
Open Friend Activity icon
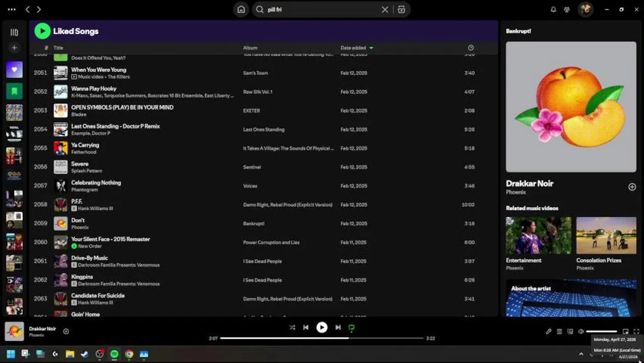[x=567, y=10]
